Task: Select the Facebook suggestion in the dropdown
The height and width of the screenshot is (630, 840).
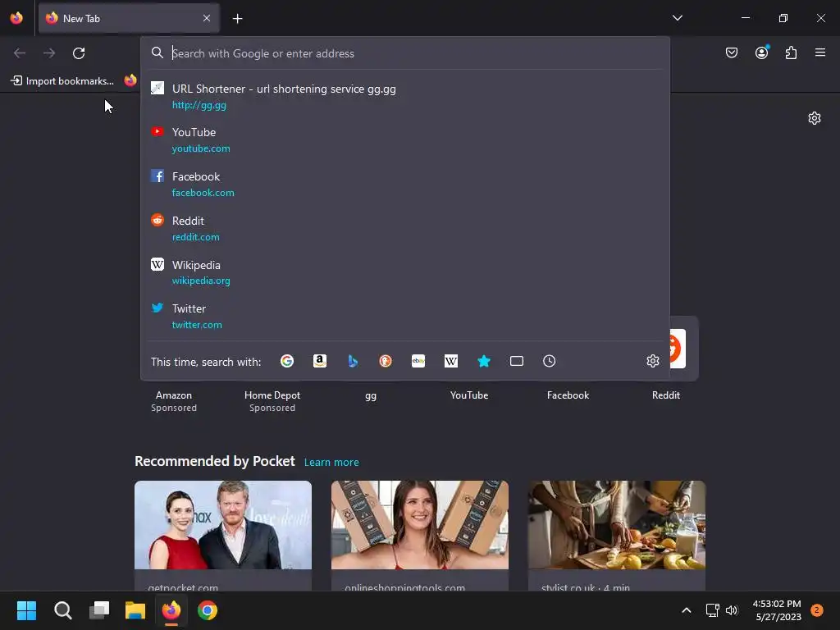Action: pyautogui.click(x=405, y=184)
